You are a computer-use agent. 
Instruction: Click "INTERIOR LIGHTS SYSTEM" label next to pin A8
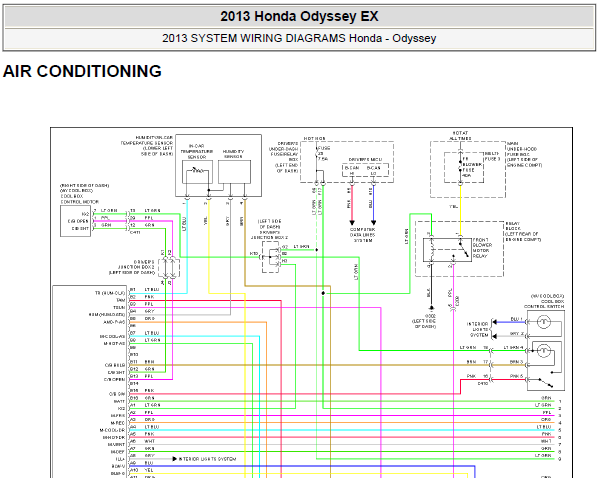pos(207,459)
